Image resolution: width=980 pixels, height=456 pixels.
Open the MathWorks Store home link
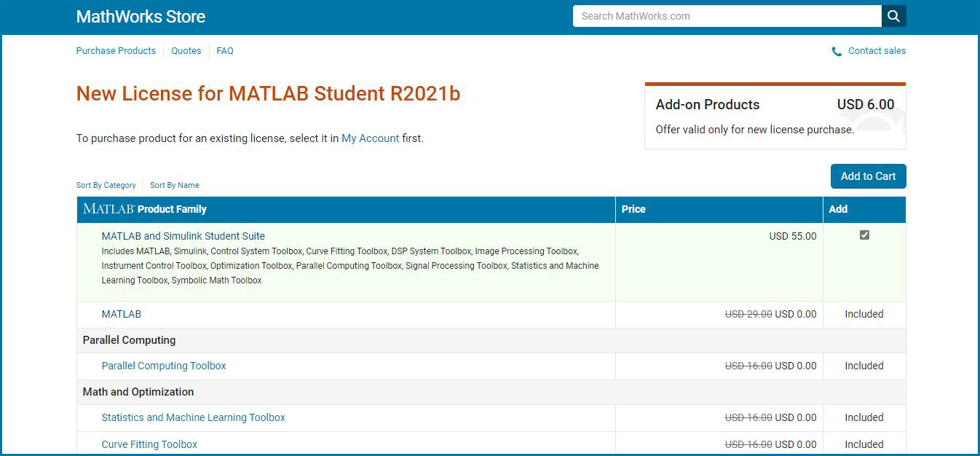141,17
